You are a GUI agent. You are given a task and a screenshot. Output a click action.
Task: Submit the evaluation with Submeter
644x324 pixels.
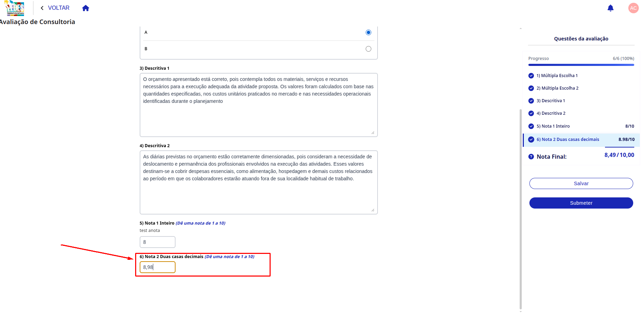tap(581, 203)
